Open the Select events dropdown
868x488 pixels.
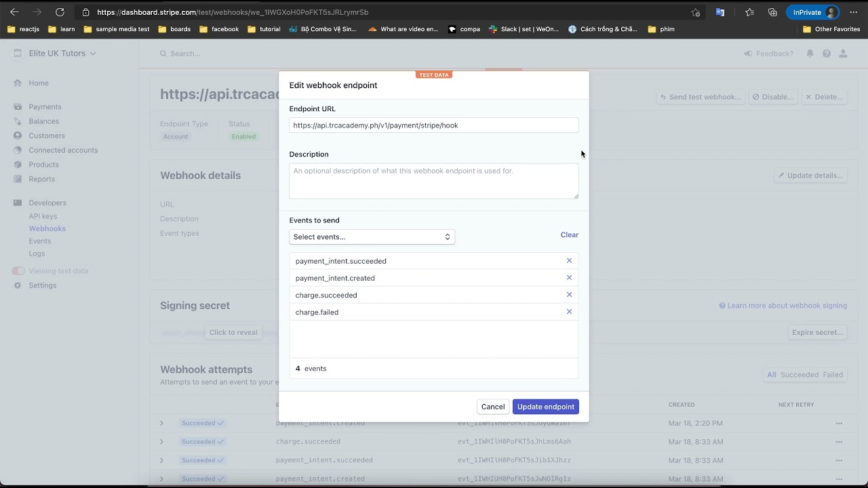pos(372,237)
